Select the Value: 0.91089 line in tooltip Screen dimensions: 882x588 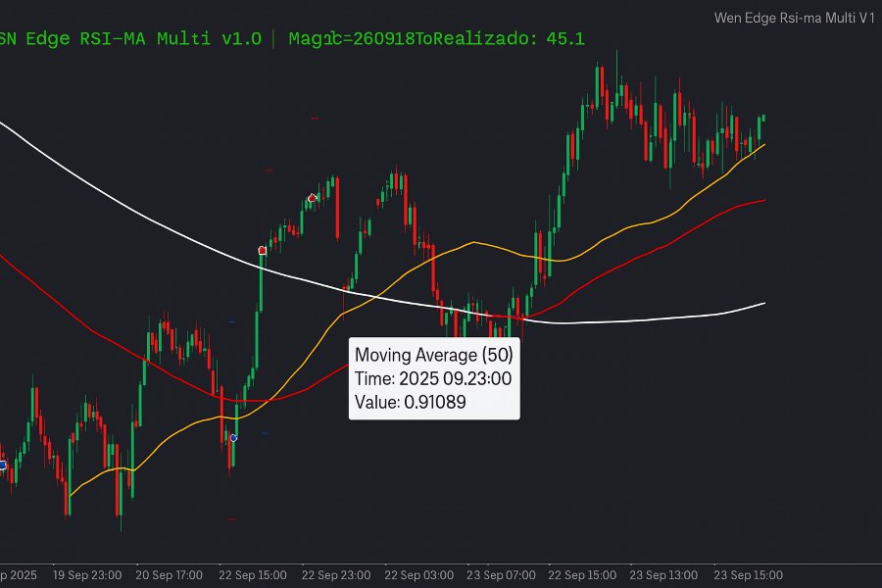pos(412,402)
